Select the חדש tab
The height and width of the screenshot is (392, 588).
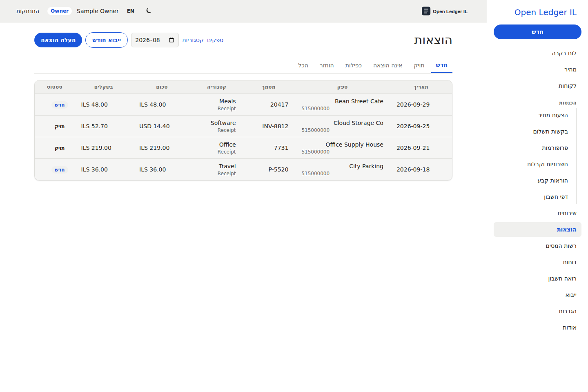tap(442, 65)
